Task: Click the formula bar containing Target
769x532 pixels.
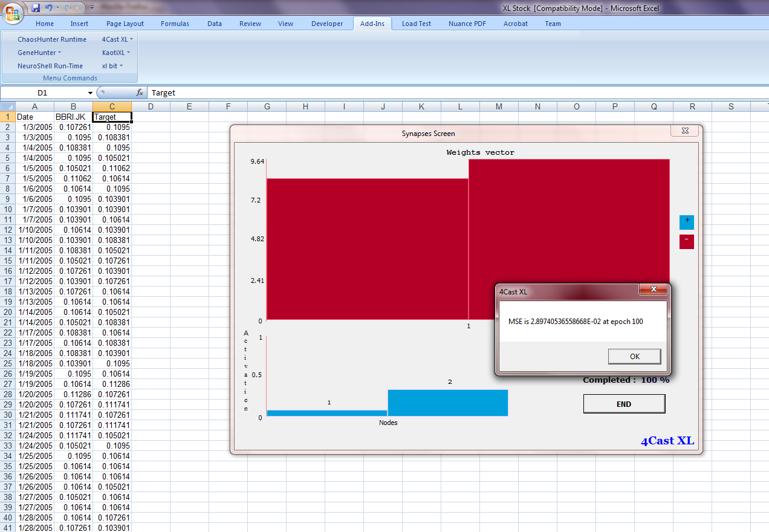Action: 458,92
